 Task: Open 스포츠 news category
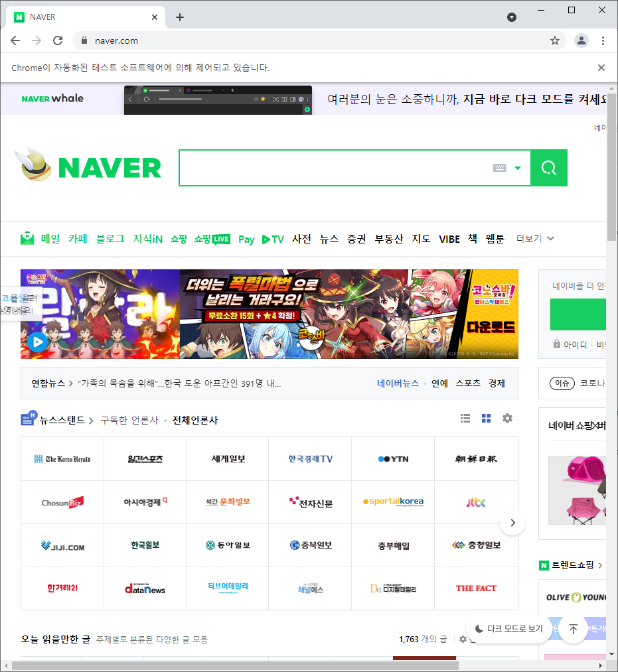(468, 383)
